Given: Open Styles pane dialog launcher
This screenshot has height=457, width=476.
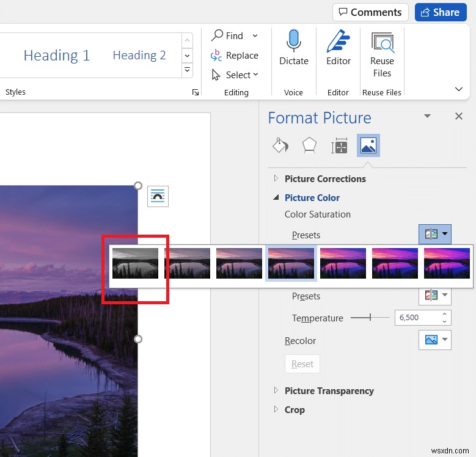Looking at the screenshot, I should coord(196,92).
